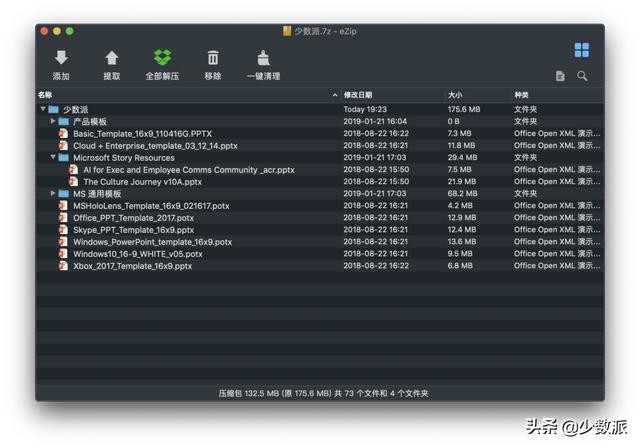Collapse the 少数派 root folder
This screenshot has height=448, width=640.
point(43,109)
